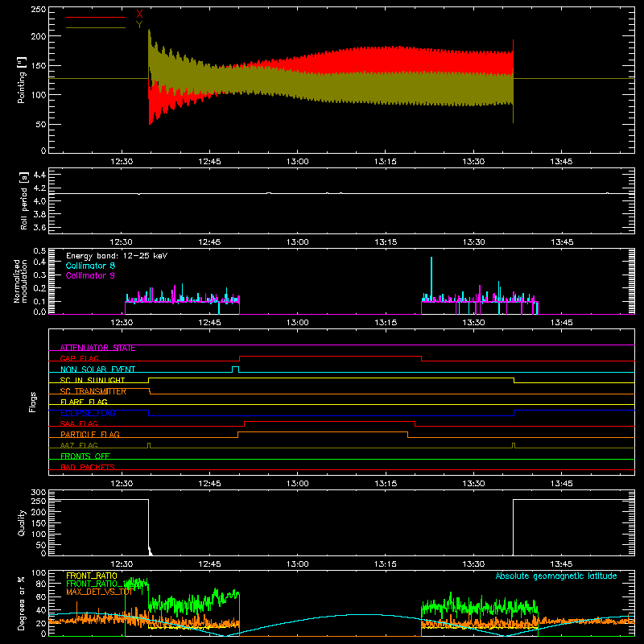This screenshot has width=644, height=644.
Task: Click the 'Roll period [s]' axis title
Action: click(x=24, y=200)
